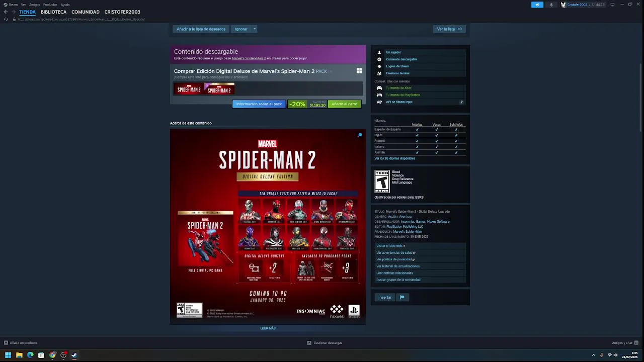Click the single-player person icon
Screen dimensions: 644x362
pyautogui.click(x=379, y=52)
